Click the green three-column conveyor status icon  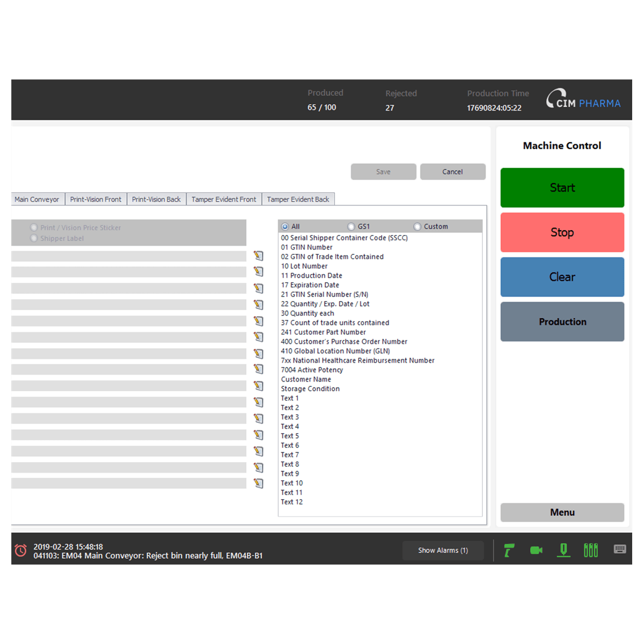[x=590, y=550]
